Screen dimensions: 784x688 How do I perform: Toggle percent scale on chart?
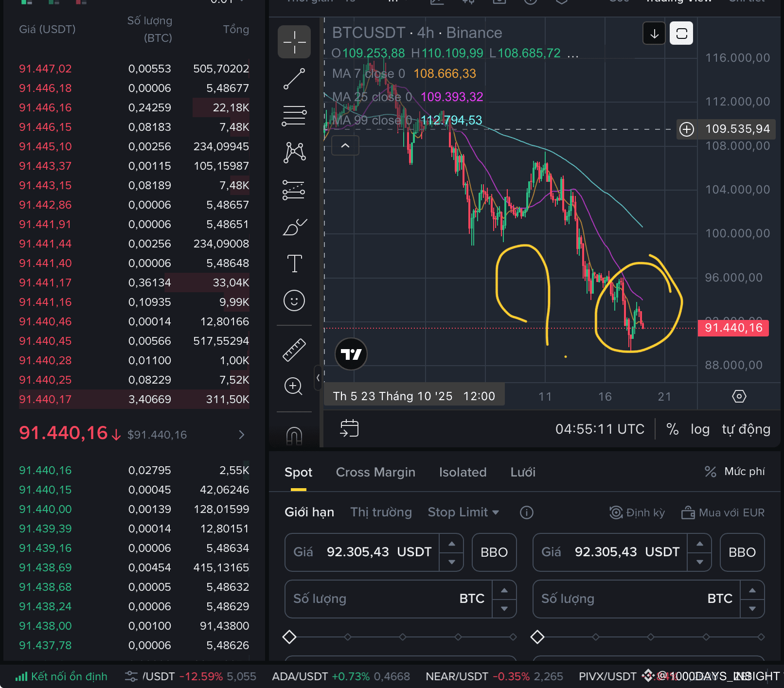tap(673, 429)
